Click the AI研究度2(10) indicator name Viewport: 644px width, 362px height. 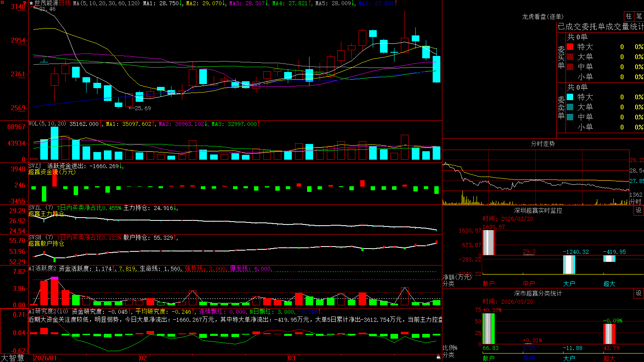48,311
